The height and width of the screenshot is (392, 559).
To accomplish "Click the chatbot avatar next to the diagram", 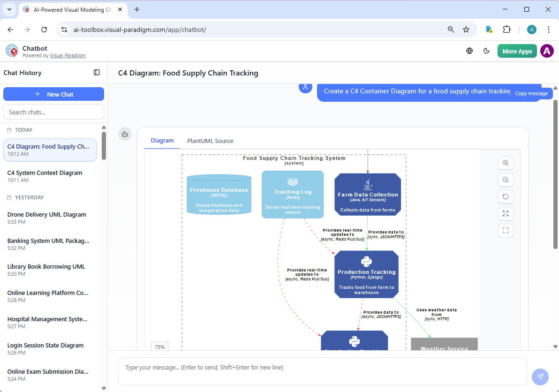I will tap(125, 134).
